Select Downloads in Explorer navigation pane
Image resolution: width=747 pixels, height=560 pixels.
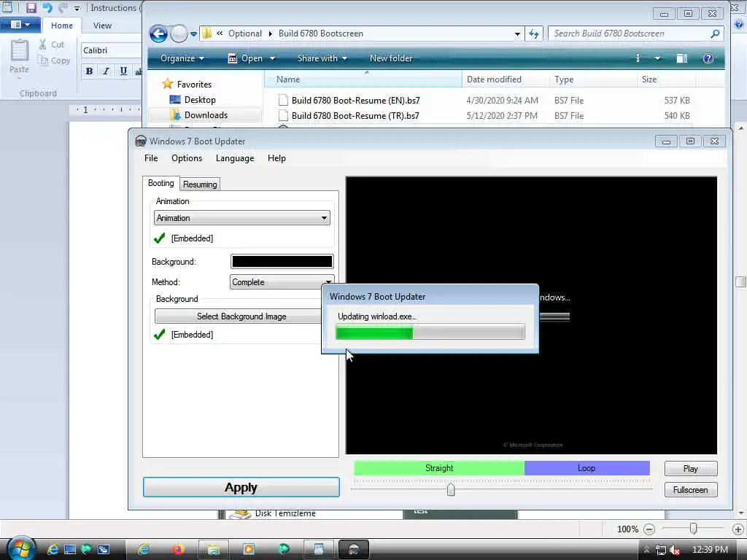pyautogui.click(x=206, y=115)
